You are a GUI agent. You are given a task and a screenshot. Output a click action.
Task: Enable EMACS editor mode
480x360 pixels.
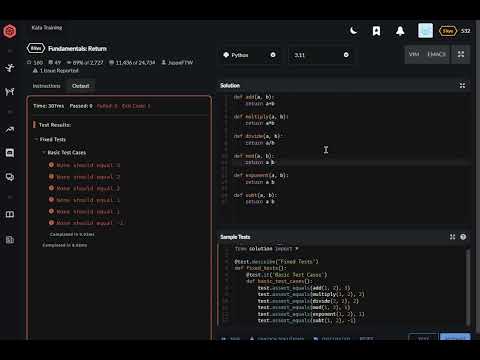point(436,54)
